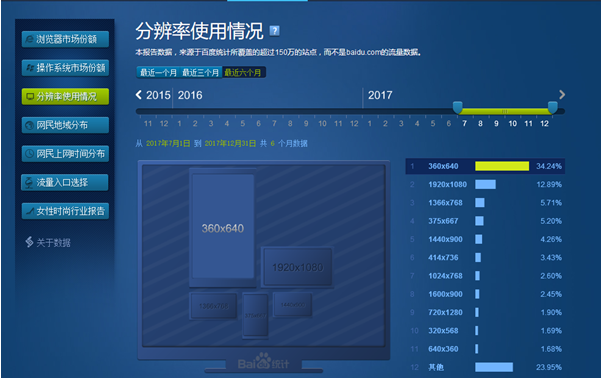
Task: Click month 9 under 2017 on timeline
Action: 496,123
